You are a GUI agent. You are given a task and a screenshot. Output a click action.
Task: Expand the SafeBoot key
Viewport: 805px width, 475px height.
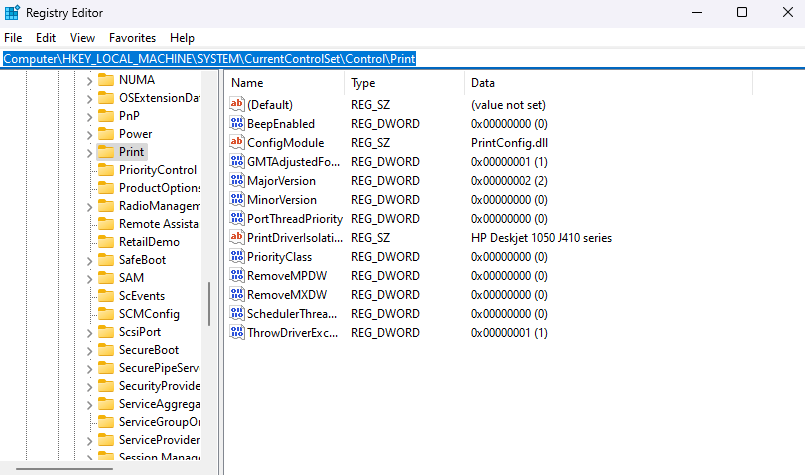pos(89,260)
